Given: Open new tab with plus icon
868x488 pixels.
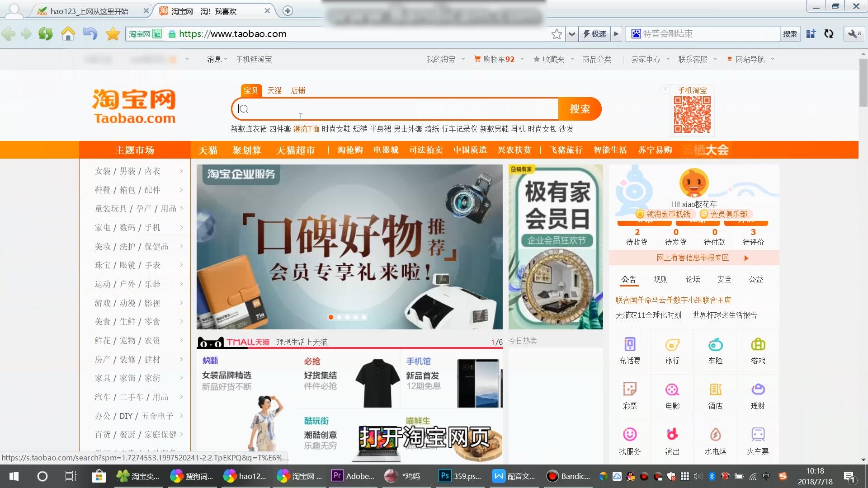Looking at the screenshot, I should click(288, 11).
